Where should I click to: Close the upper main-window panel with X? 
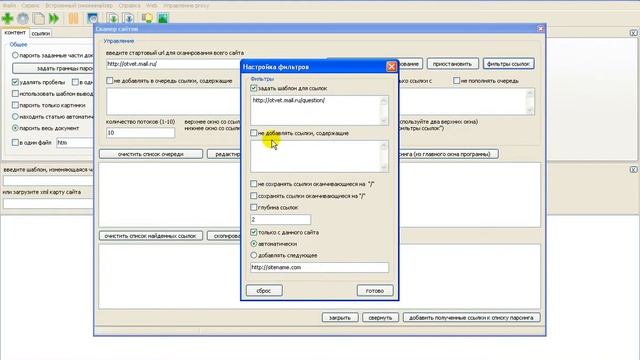pyautogui.click(x=633, y=33)
